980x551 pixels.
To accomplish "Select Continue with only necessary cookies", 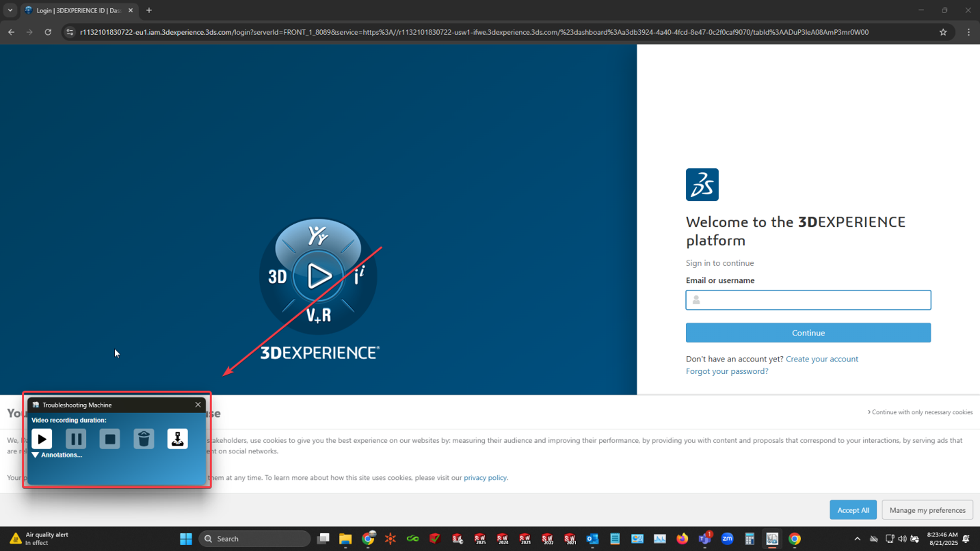I will (920, 412).
